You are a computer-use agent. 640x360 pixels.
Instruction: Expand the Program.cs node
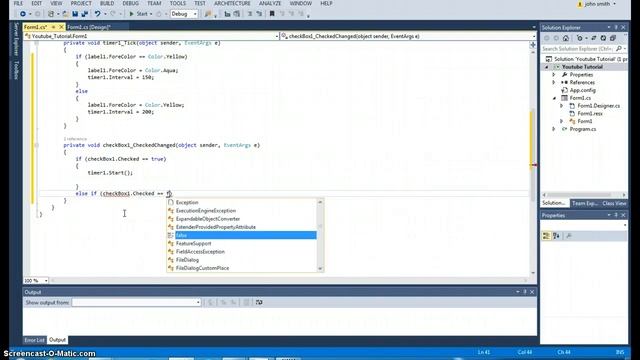pyautogui.click(x=554, y=129)
